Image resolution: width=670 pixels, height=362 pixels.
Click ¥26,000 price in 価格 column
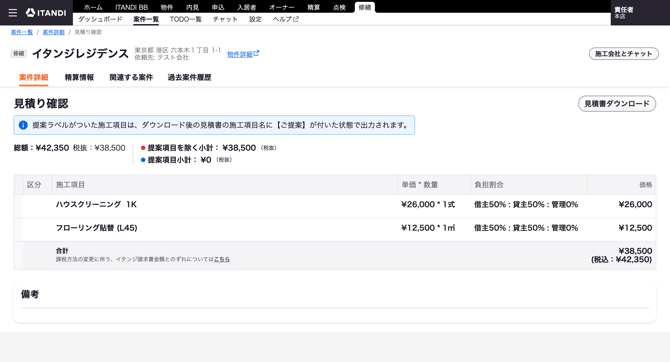tap(635, 204)
